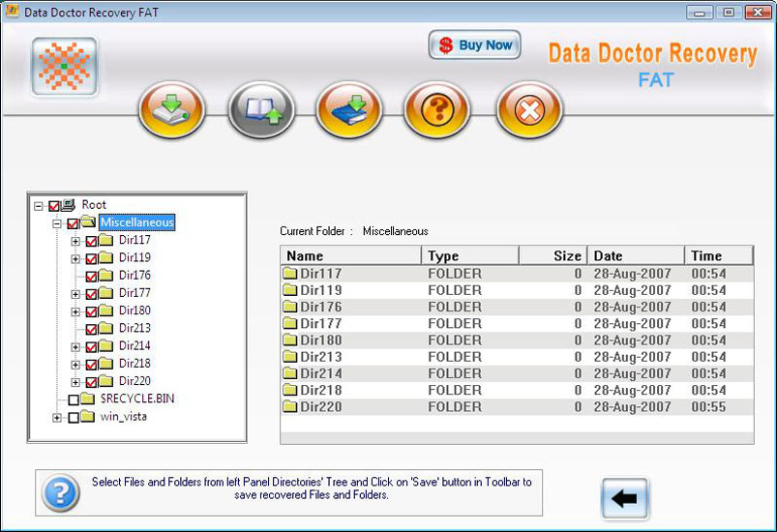The width and height of the screenshot is (777, 532).
Task: Expand the Dir117 tree node
Action: (x=75, y=241)
